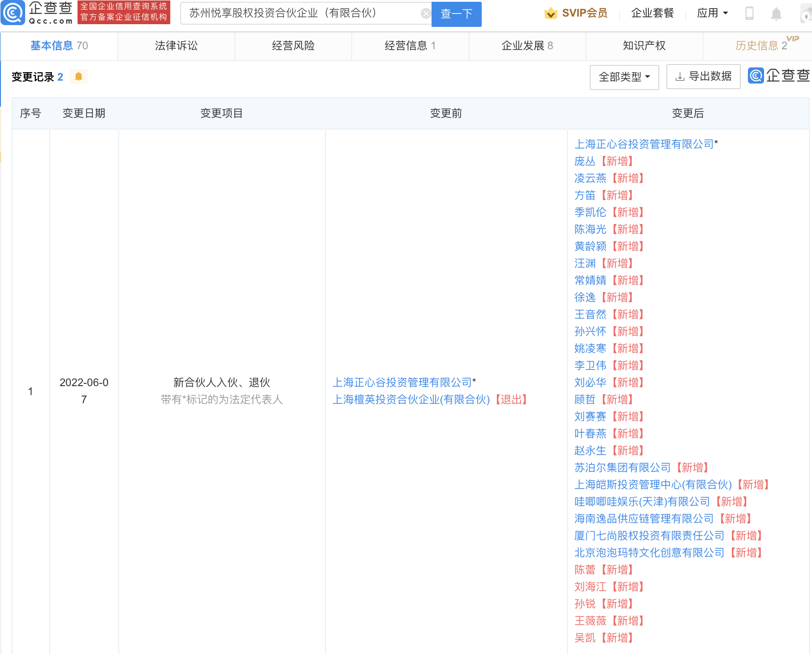Open 陈蕾 person link
Viewport: 812px width, 654px height.
585,570
